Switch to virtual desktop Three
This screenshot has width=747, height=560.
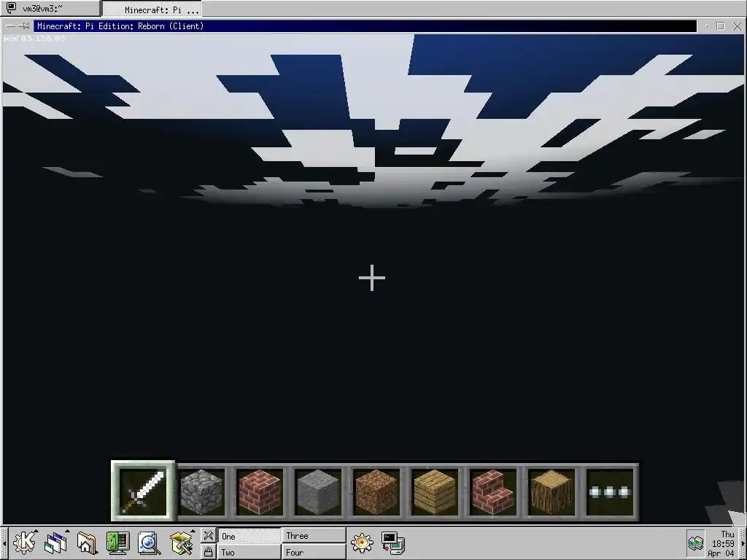coord(314,536)
